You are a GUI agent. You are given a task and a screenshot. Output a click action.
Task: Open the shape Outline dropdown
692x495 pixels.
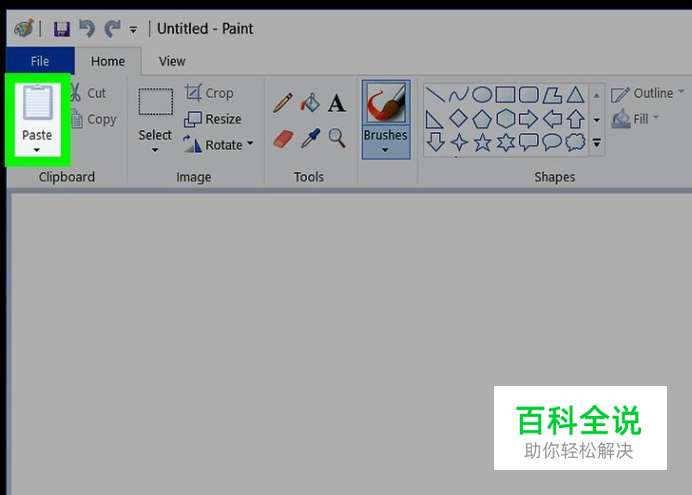point(647,94)
